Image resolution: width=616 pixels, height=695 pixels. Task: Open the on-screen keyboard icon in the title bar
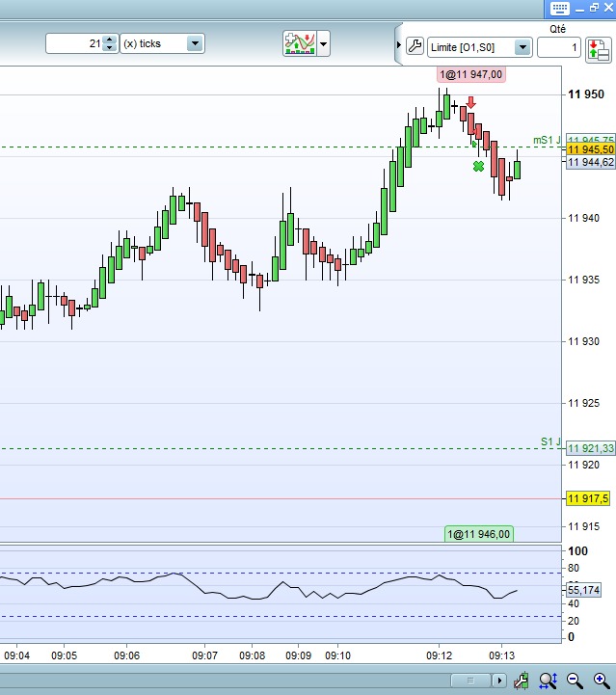pyautogui.click(x=559, y=8)
